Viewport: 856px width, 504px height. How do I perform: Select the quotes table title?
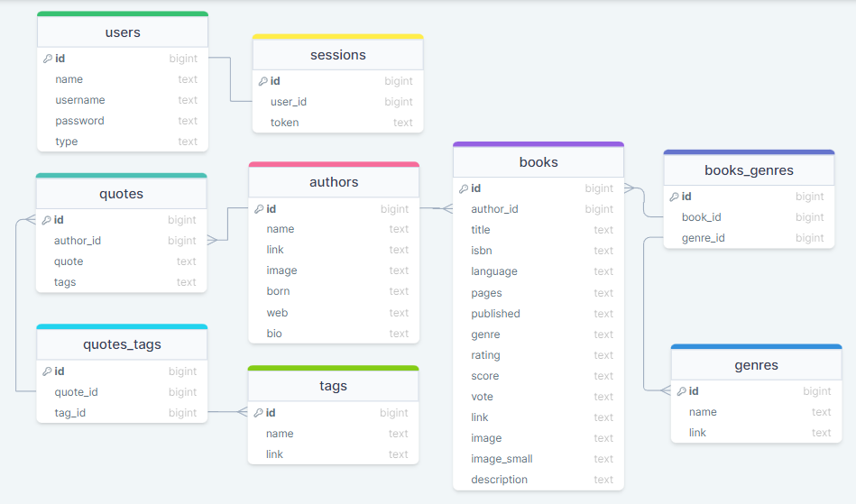point(121,194)
